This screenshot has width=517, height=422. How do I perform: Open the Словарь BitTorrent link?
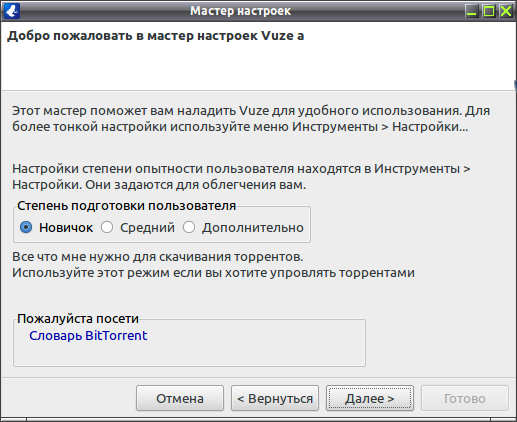point(88,336)
